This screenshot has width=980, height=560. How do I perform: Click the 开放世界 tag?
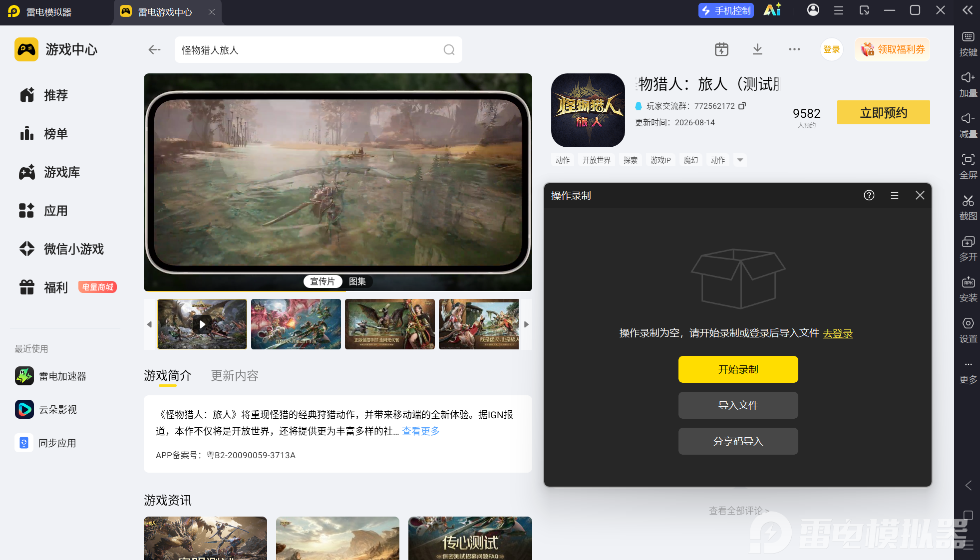597,160
